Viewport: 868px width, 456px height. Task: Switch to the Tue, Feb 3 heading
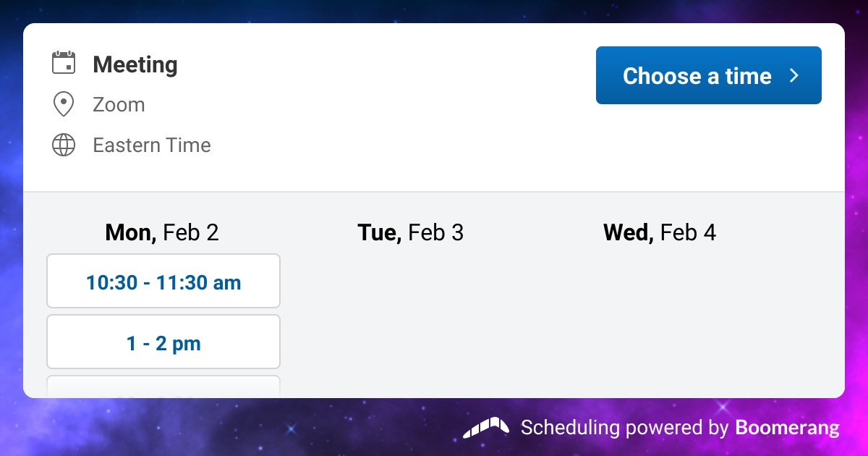click(x=410, y=232)
